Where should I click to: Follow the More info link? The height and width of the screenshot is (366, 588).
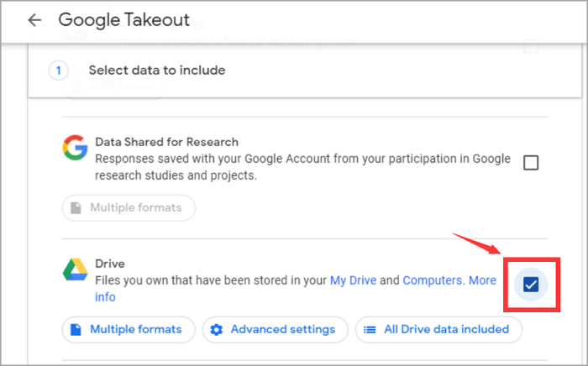tap(482, 280)
